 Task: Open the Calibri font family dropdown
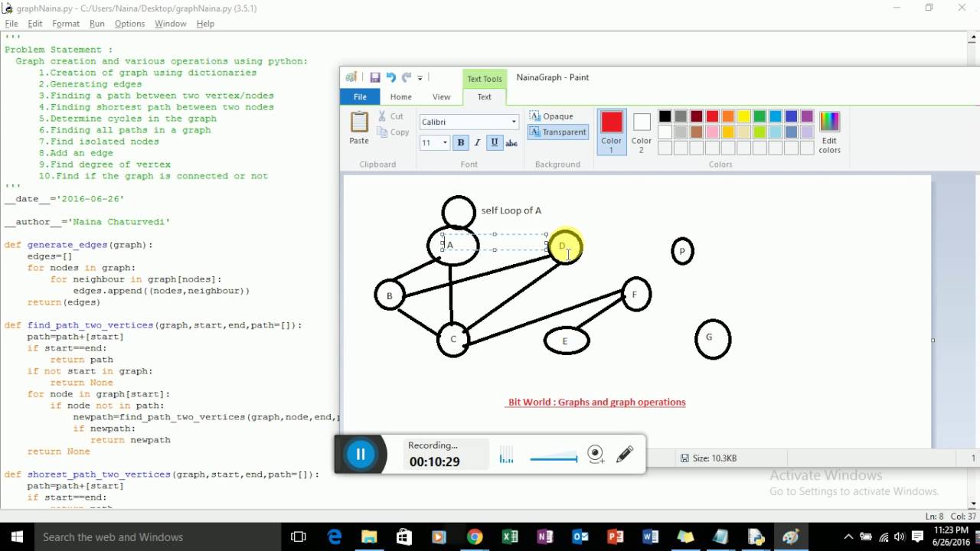pyautogui.click(x=514, y=122)
